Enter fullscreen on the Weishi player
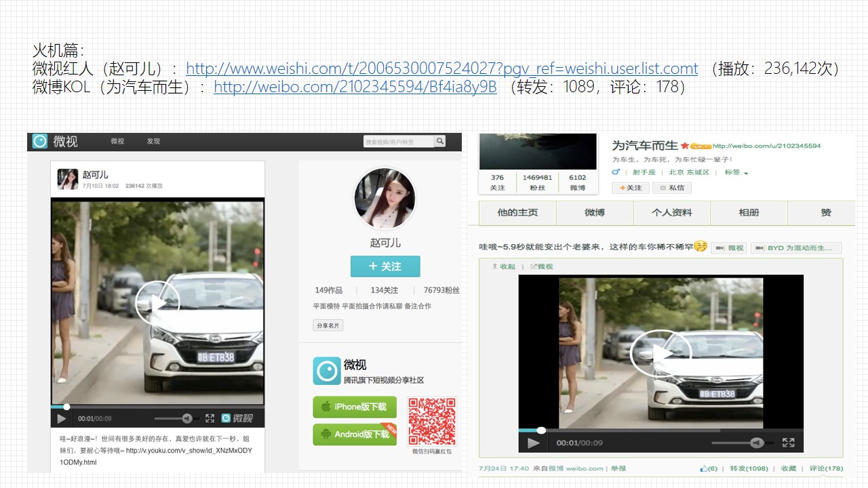 click(210, 418)
